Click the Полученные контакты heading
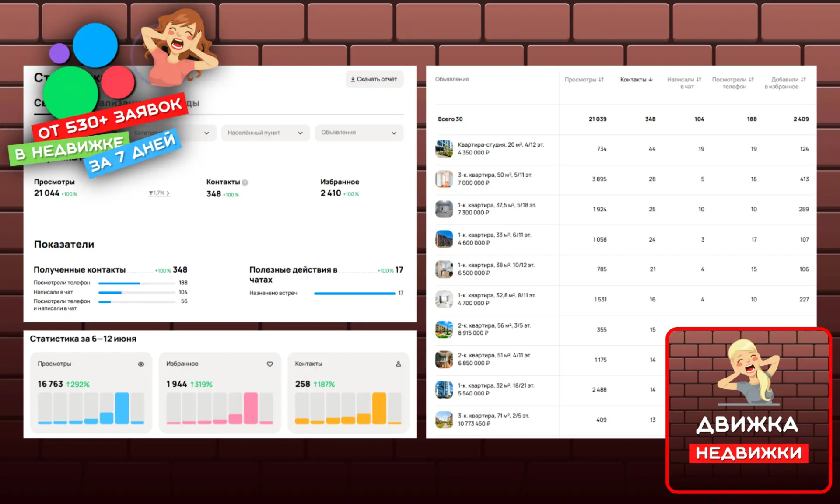 point(80,270)
